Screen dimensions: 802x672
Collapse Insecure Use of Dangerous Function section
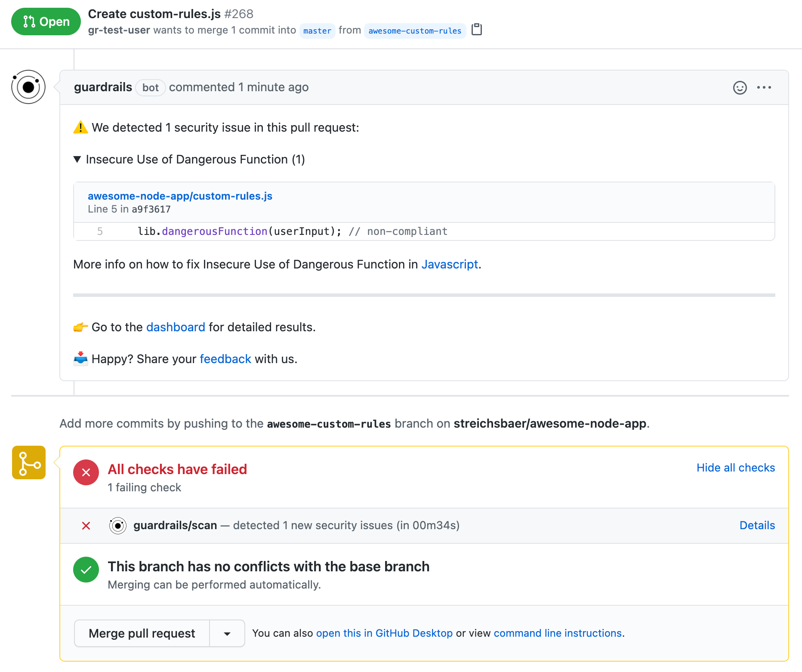[77, 160]
